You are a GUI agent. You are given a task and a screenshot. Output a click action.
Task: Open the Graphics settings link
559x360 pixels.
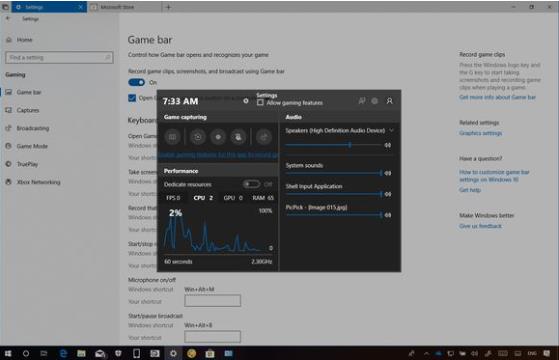481,133
